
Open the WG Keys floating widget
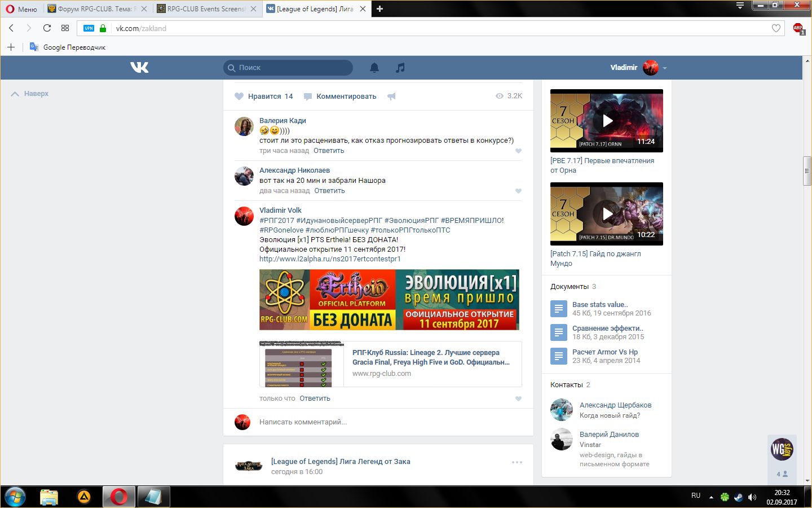tap(782, 449)
